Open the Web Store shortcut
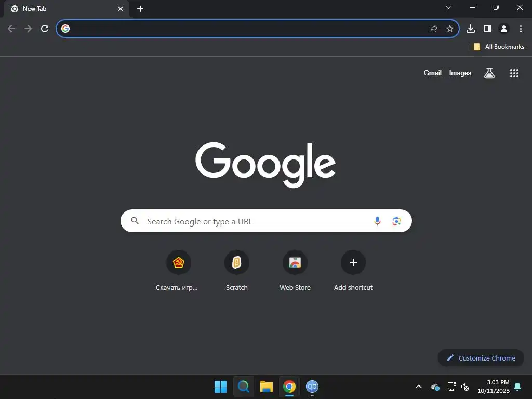Viewport: 532px width, 399px height. tap(295, 270)
